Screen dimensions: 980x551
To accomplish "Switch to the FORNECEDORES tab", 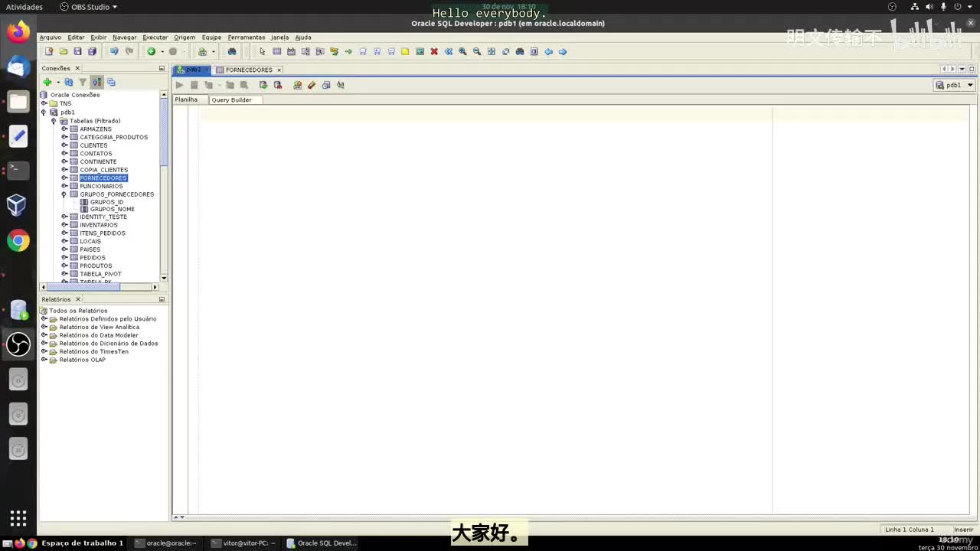I will click(249, 70).
